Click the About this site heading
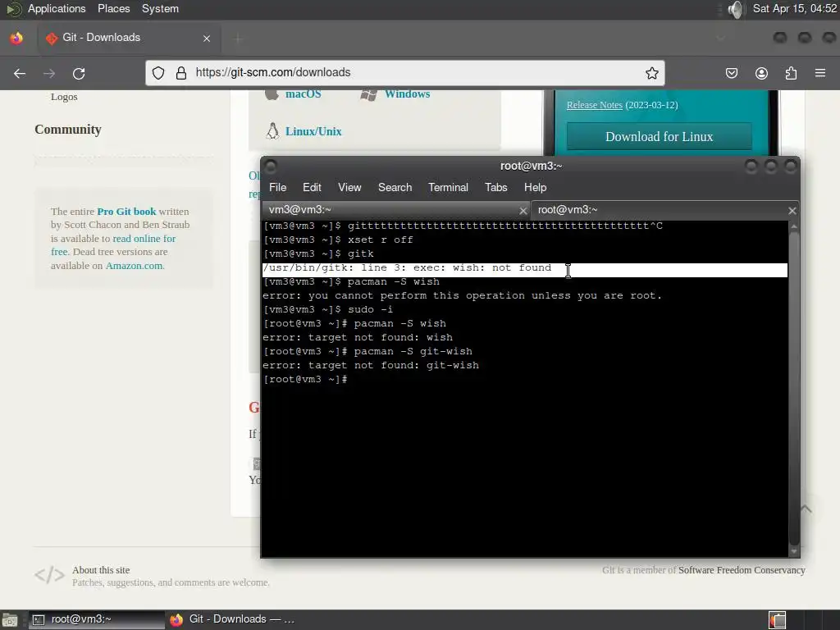 [x=101, y=571]
